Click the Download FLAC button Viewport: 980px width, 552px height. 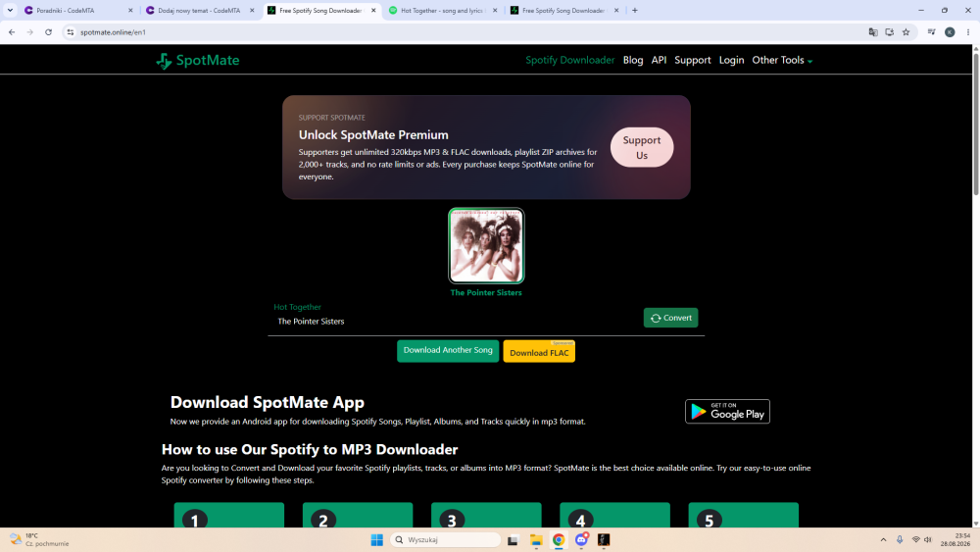539,352
